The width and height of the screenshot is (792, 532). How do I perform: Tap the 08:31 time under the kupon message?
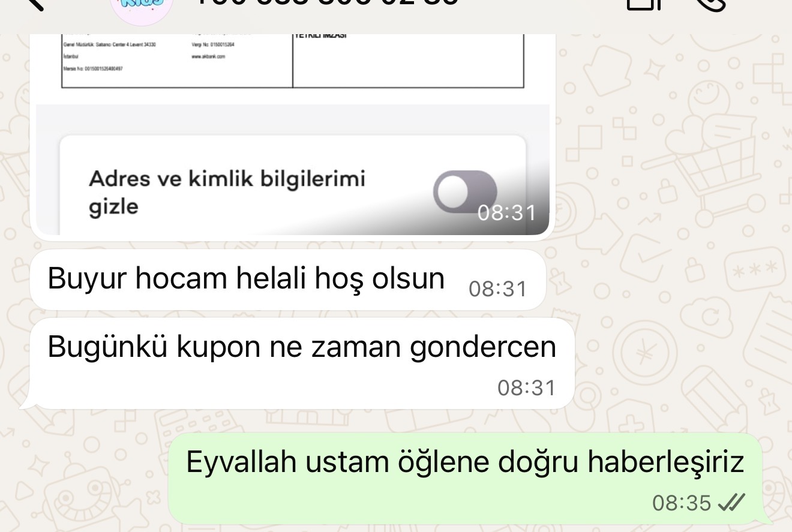point(526,387)
